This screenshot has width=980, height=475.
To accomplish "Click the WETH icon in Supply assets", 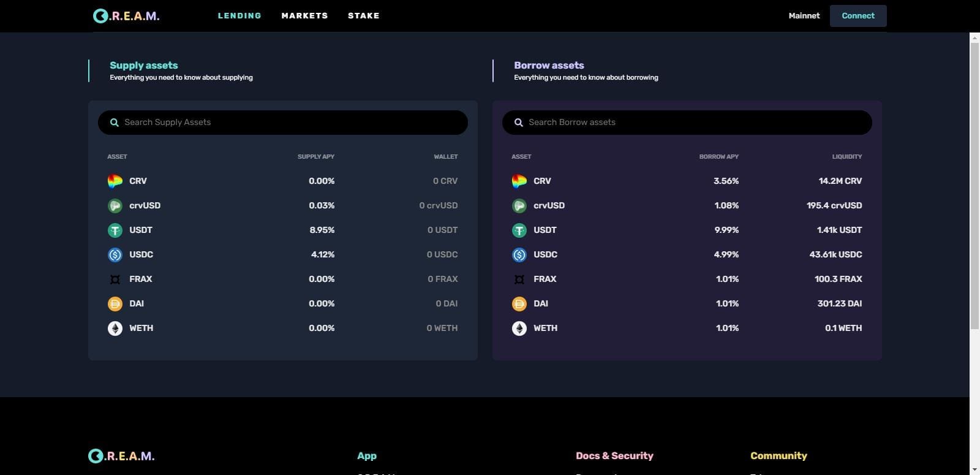I will tap(115, 329).
